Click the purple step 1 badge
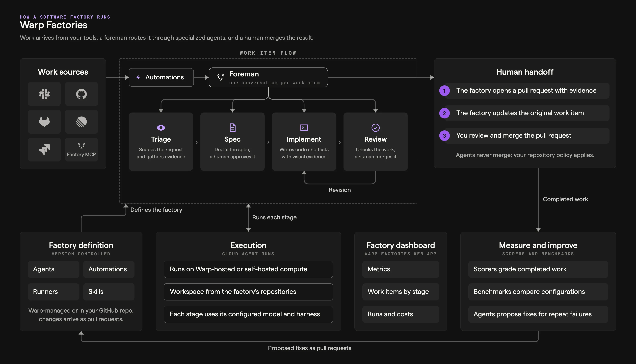The image size is (636, 364). (444, 91)
